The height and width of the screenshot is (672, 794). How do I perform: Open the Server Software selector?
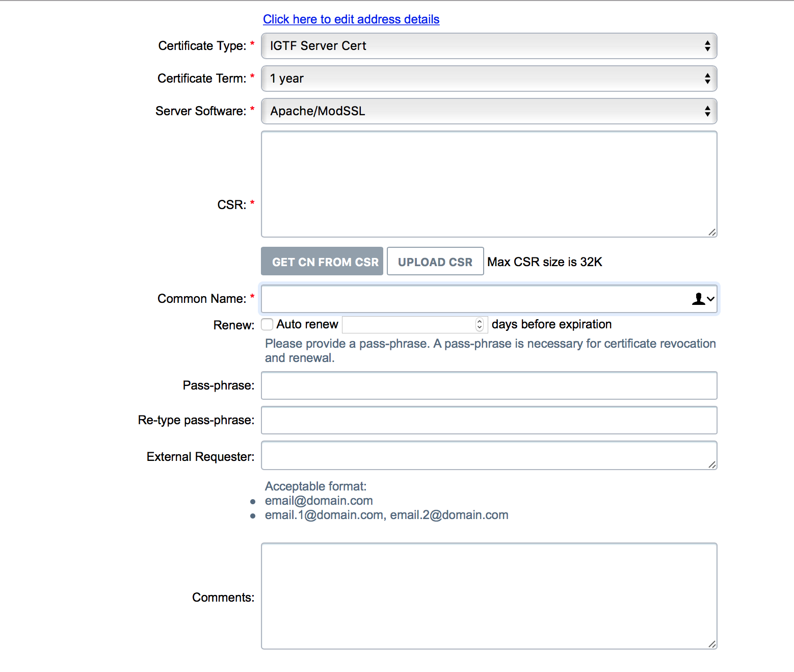[489, 111]
